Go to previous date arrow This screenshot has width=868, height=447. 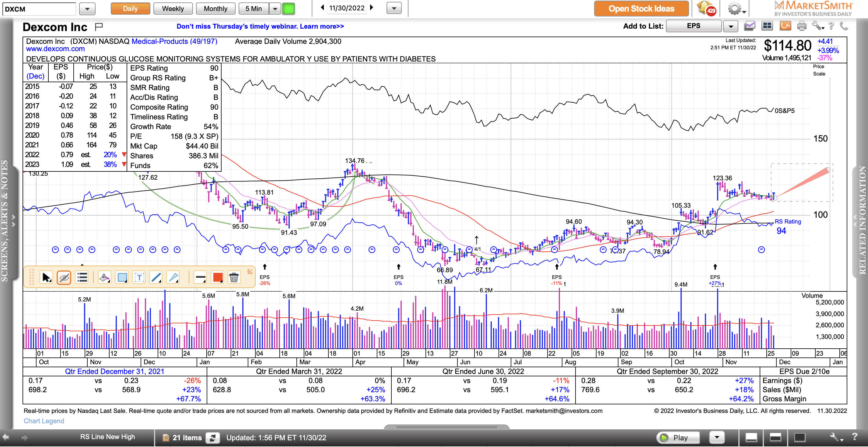tap(322, 7)
